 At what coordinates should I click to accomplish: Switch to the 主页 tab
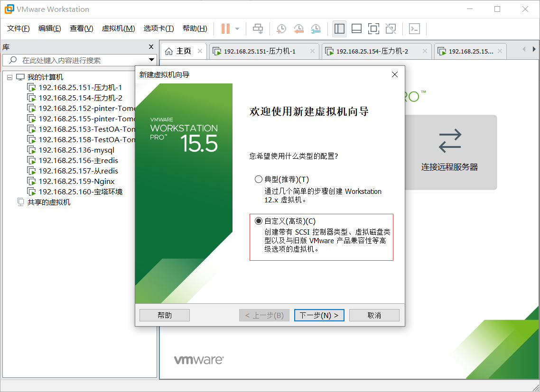pyautogui.click(x=184, y=51)
